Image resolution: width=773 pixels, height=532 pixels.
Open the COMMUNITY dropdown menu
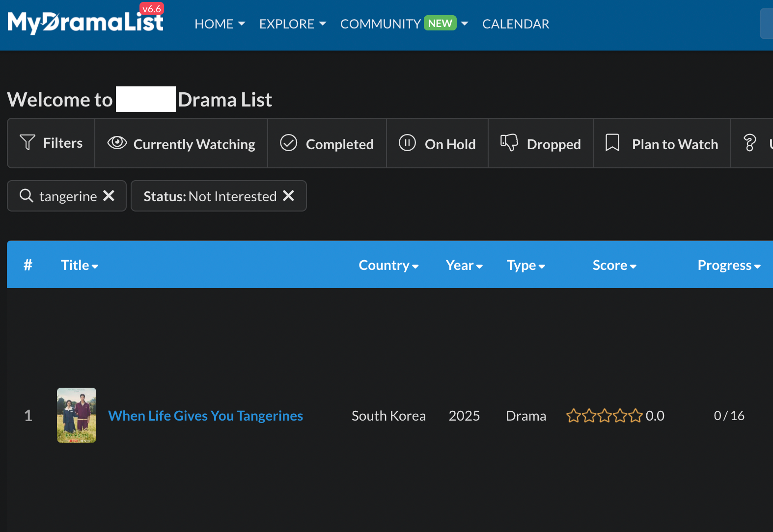click(404, 24)
